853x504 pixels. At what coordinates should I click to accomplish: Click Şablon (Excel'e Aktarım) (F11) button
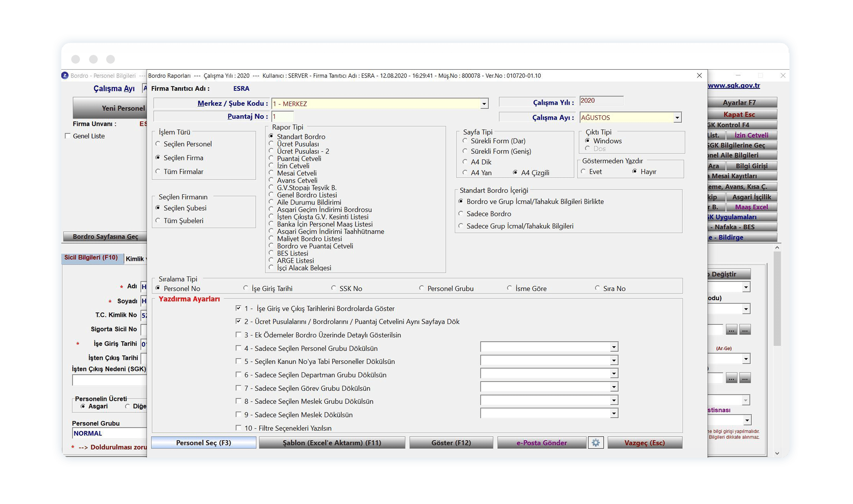tap(332, 443)
